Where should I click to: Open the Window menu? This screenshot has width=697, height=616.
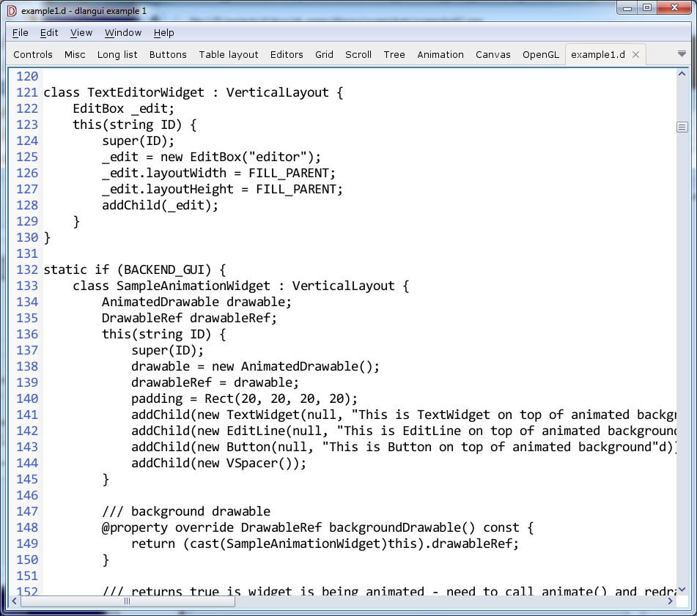click(x=123, y=32)
